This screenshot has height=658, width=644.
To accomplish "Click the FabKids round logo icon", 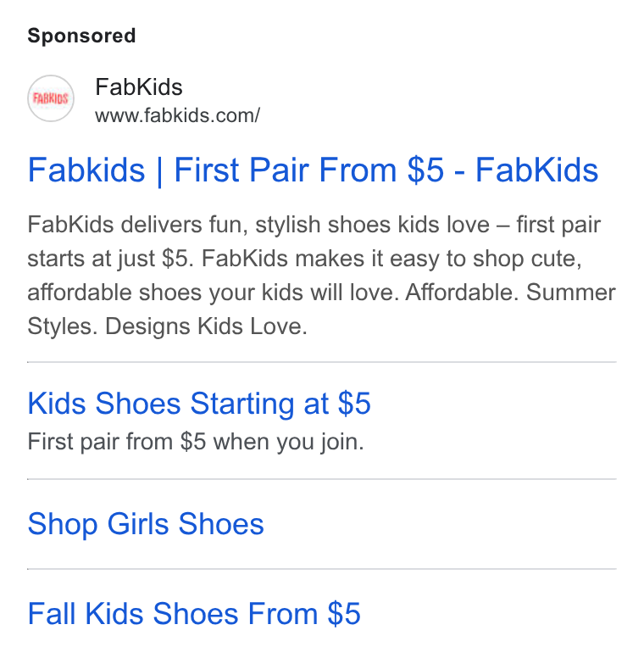I will (x=51, y=98).
